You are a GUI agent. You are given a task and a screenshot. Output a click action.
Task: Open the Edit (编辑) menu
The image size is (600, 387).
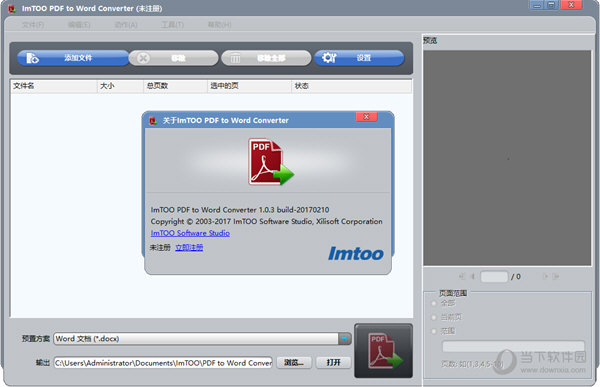[79, 25]
